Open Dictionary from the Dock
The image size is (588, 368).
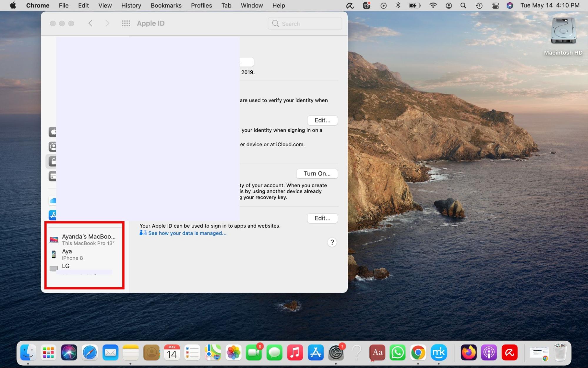click(377, 352)
